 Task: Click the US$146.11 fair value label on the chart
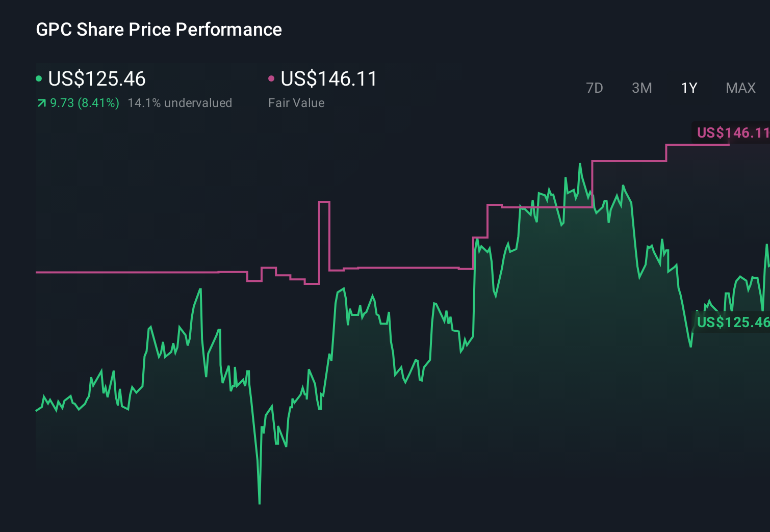click(x=733, y=133)
